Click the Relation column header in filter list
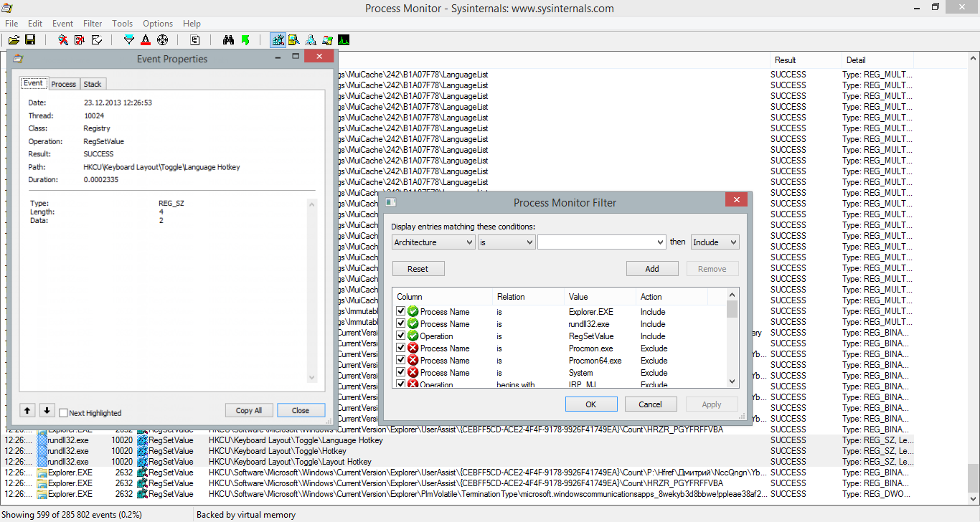Image resolution: width=980 pixels, height=522 pixels. point(529,297)
